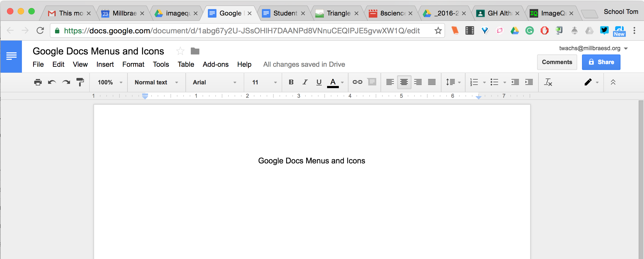Reload the page in Chrome
The width and height of the screenshot is (644, 259).
(40, 30)
